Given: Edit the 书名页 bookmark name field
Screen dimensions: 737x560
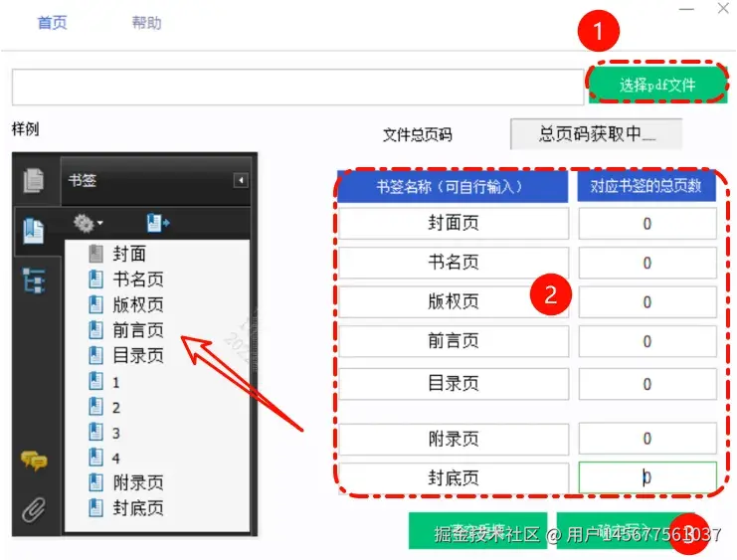Looking at the screenshot, I should pos(454,263).
